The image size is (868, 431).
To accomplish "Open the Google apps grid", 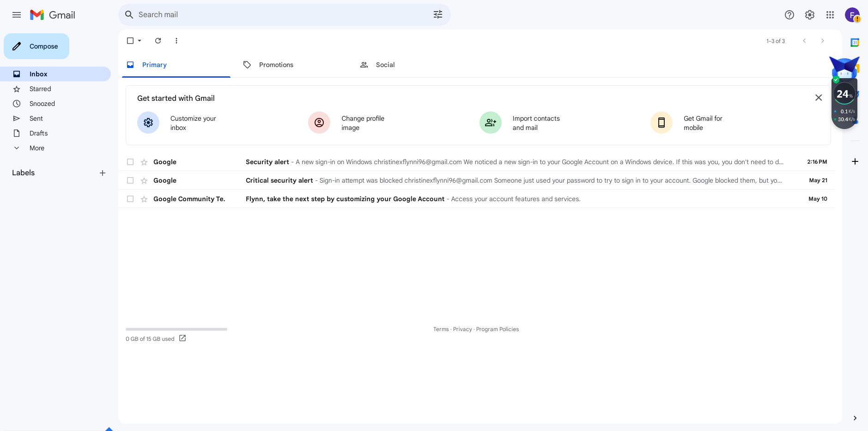I will (830, 15).
